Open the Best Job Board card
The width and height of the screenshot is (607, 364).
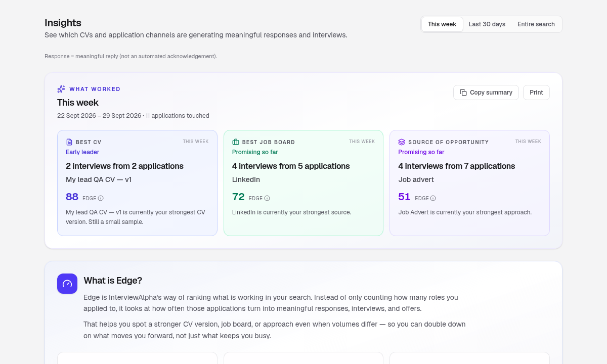tap(303, 183)
